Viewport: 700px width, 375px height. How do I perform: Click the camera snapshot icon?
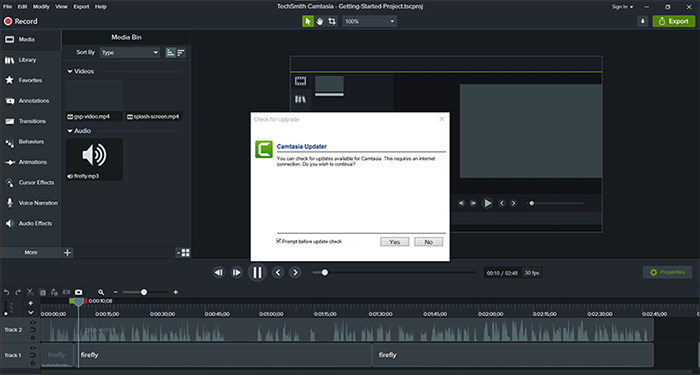(79, 292)
